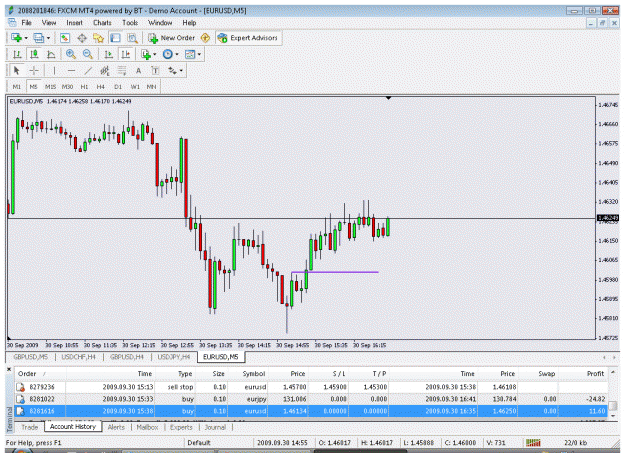
Task: Click the Expert Advisors button
Action: [x=248, y=38]
